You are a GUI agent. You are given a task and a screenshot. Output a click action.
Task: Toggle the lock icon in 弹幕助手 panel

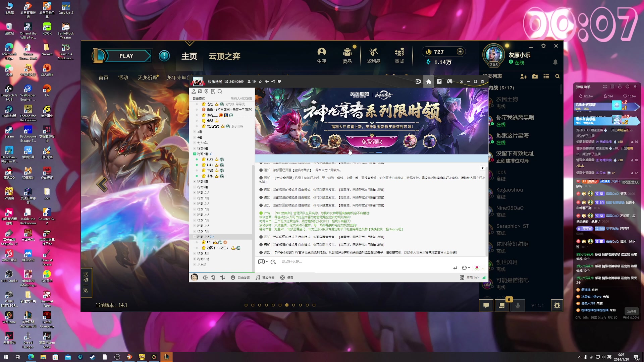coord(620,86)
